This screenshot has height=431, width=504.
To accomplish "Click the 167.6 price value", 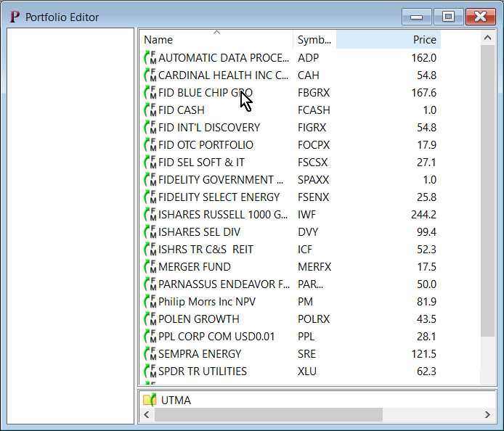I will click(423, 92).
